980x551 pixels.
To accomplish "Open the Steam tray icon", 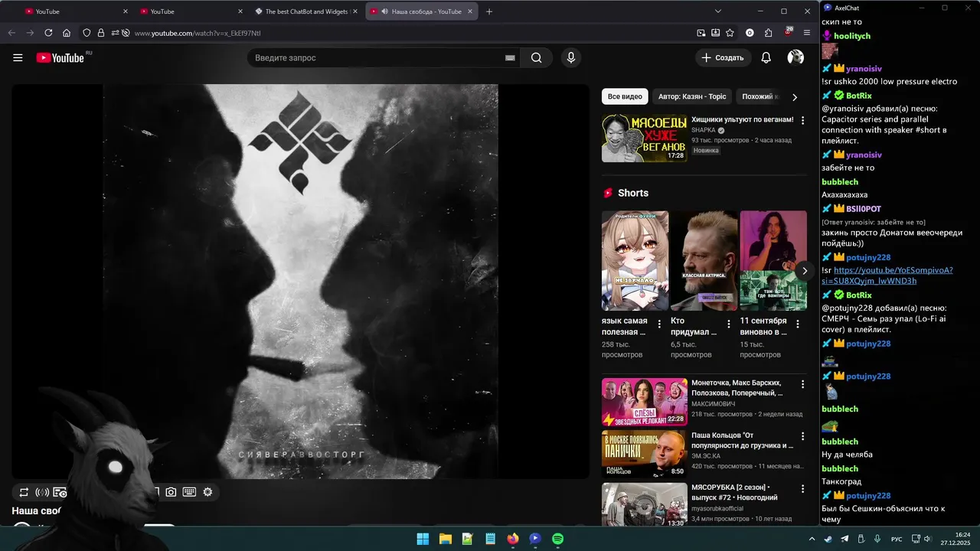I will [x=828, y=539].
